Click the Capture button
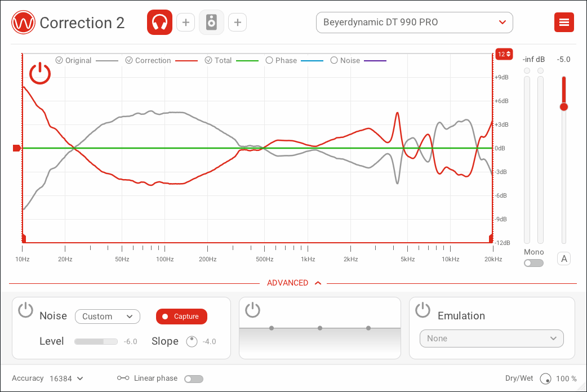The width and height of the screenshot is (587, 392). click(x=181, y=317)
